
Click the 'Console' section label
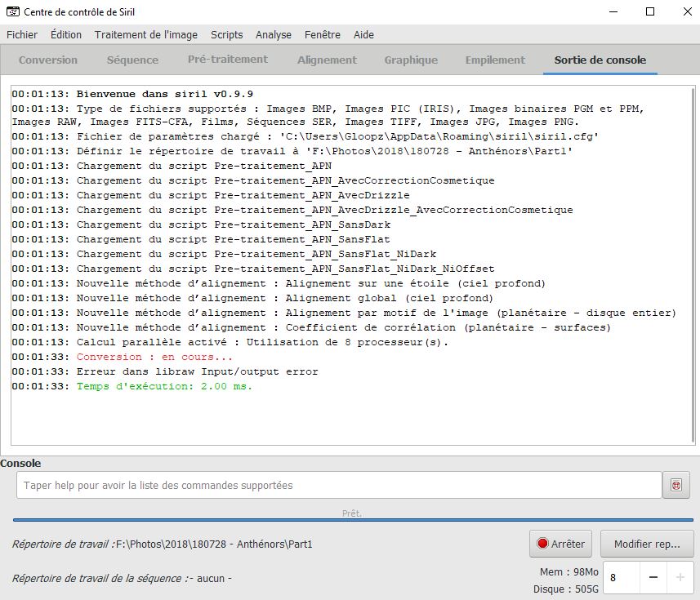click(x=20, y=464)
